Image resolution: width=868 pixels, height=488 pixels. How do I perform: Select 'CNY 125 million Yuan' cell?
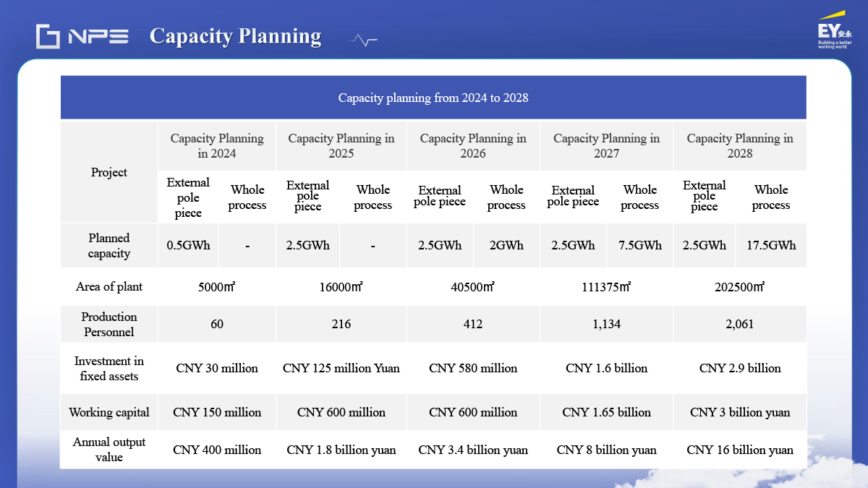[341, 369]
